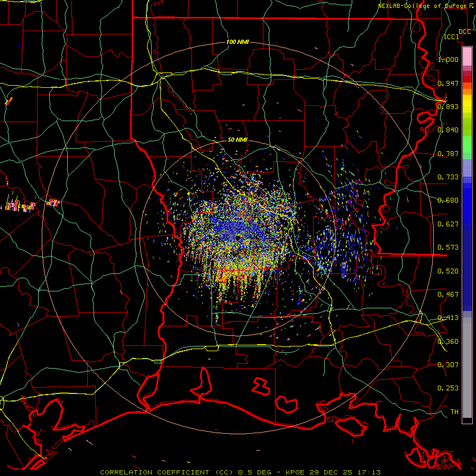Click the 0.627 value on the color scale
Screen dimensions: 476x476
(x=448, y=224)
